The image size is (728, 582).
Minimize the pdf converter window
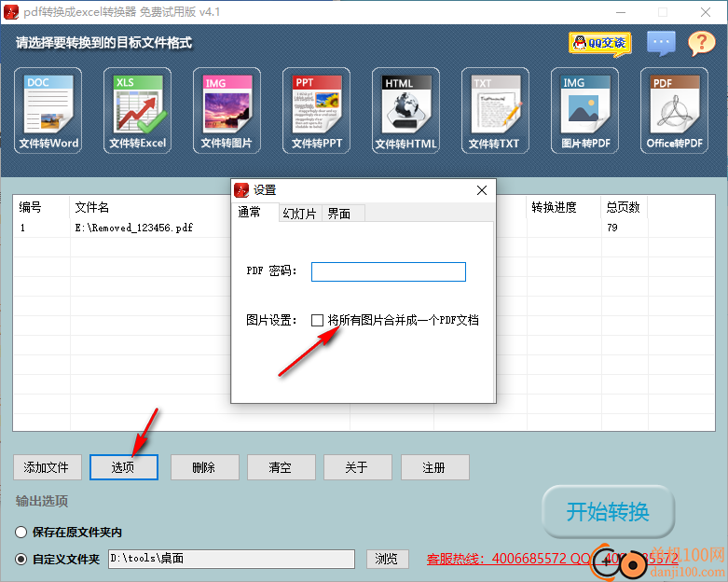click(620, 12)
